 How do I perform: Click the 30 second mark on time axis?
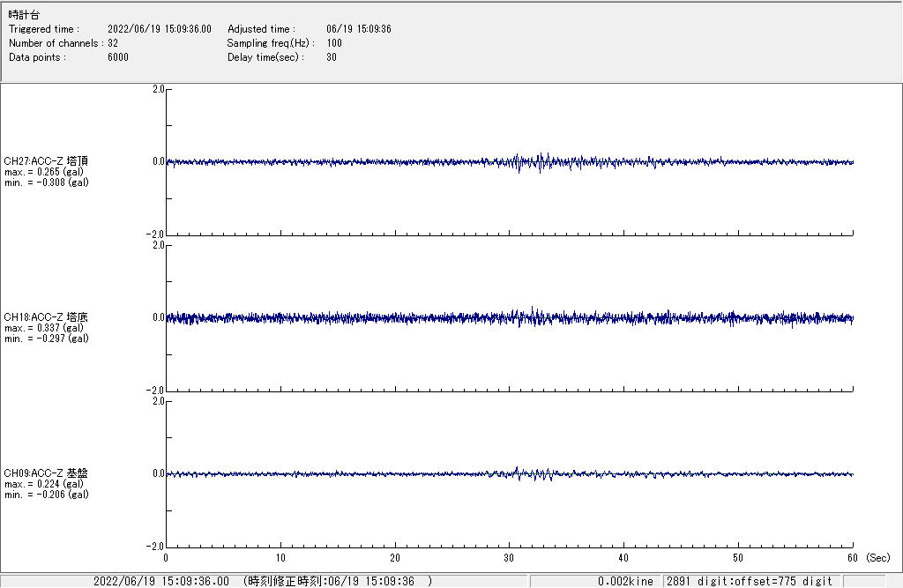click(x=509, y=558)
